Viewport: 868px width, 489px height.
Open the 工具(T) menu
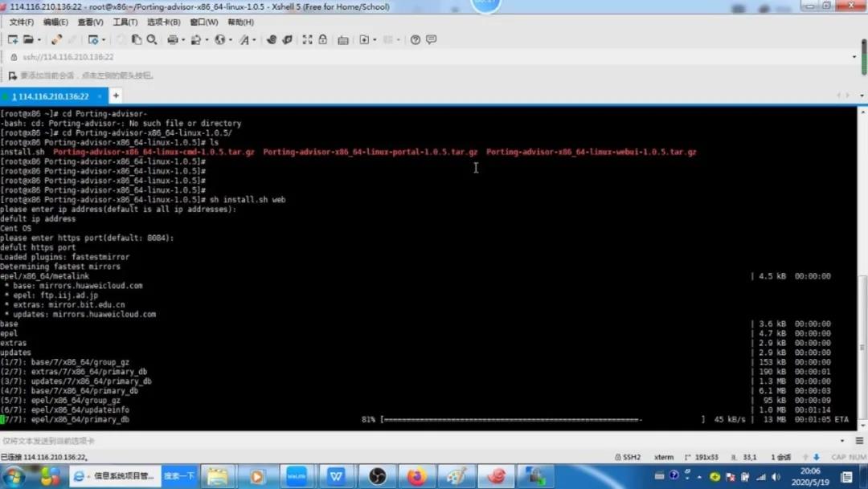125,22
